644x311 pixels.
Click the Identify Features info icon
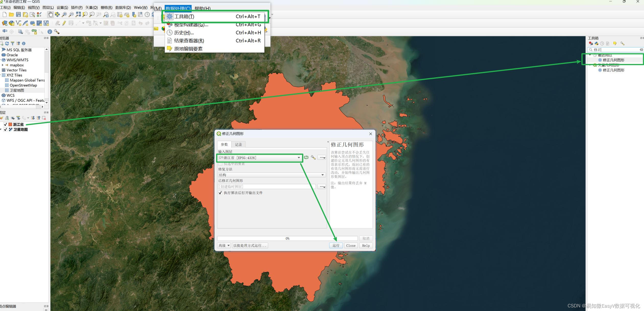pyautogui.click(x=50, y=32)
